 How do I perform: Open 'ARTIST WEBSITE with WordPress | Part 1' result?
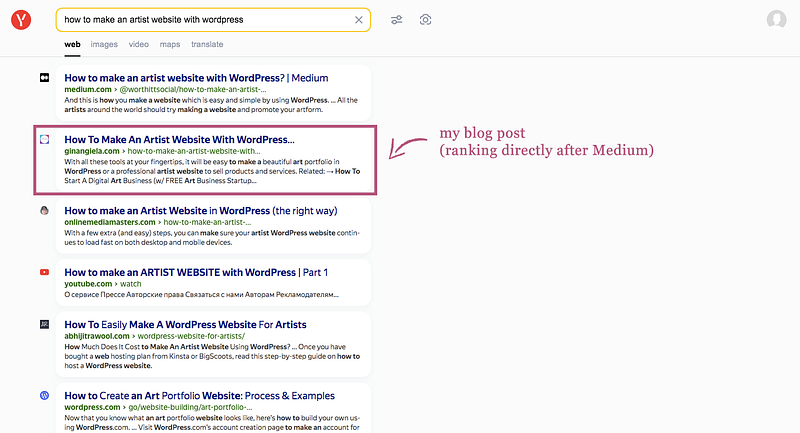click(x=196, y=272)
